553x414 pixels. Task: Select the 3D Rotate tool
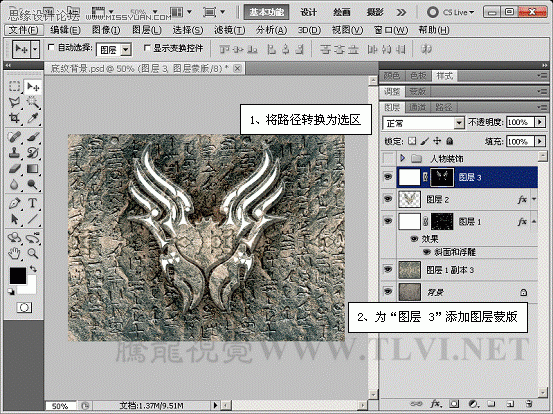point(14,238)
